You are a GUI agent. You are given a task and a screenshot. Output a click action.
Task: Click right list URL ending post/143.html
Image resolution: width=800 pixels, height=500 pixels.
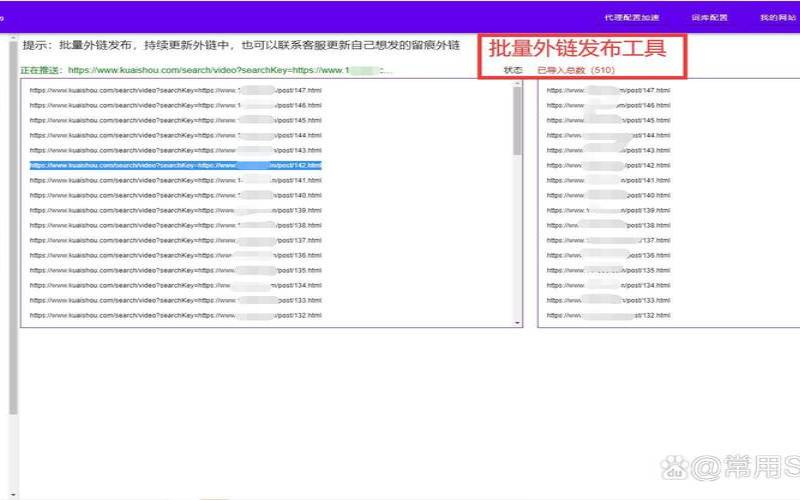point(609,151)
